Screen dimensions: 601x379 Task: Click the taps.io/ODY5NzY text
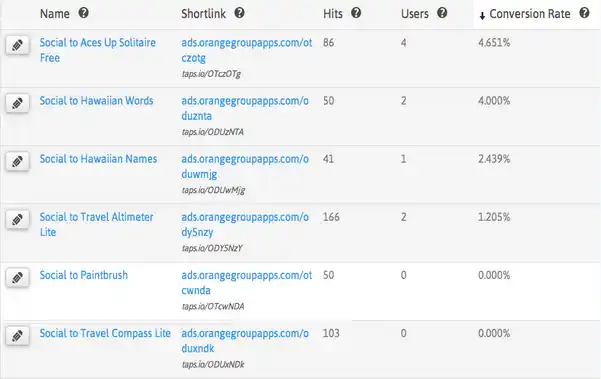coord(212,248)
